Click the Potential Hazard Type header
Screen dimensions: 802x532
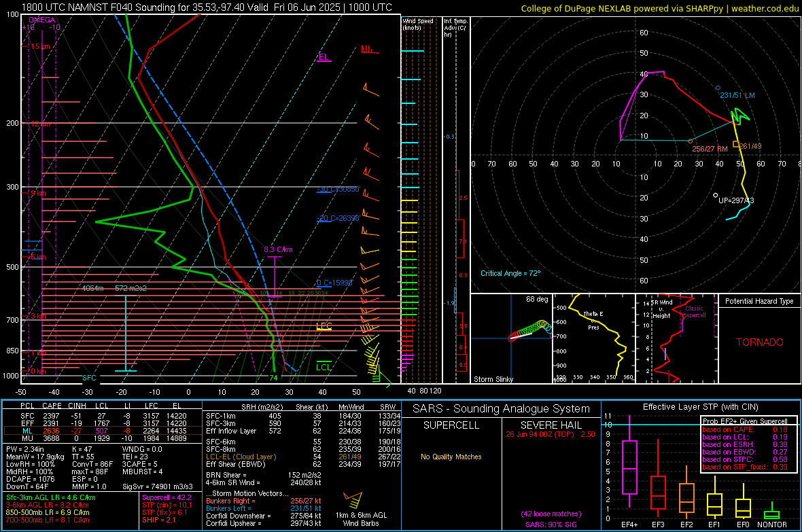pyautogui.click(x=759, y=301)
